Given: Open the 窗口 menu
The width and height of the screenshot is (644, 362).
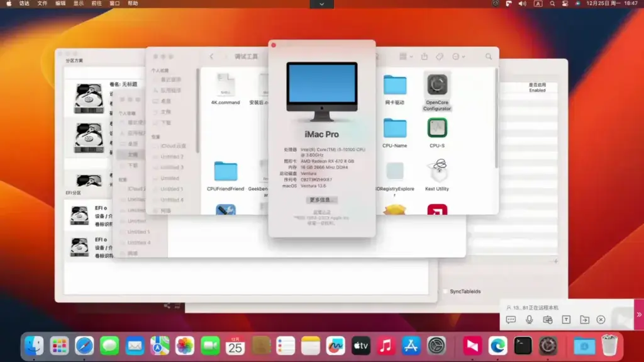Looking at the screenshot, I should click(x=114, y=3).
